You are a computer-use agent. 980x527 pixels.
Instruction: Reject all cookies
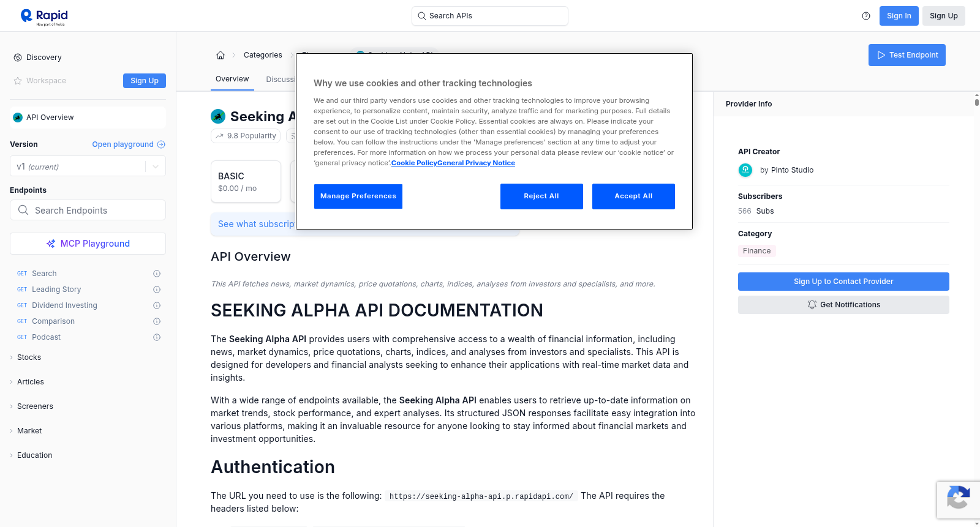[x=541, y=196]
